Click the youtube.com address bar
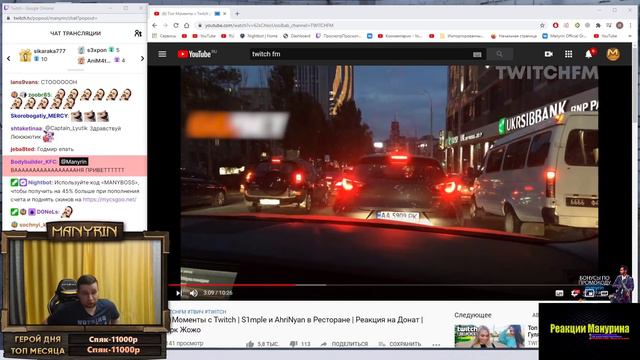This screenshot has height=360, width=640. (x=367, y=25)
